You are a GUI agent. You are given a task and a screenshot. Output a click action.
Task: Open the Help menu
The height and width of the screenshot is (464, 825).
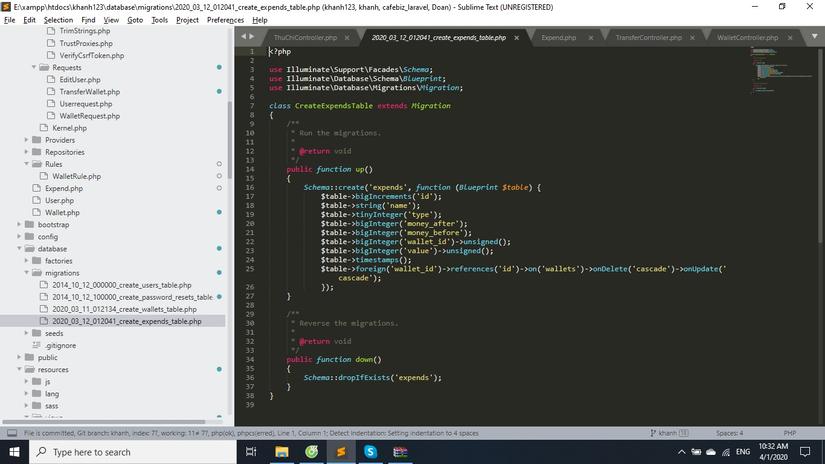tap(260, 20)
